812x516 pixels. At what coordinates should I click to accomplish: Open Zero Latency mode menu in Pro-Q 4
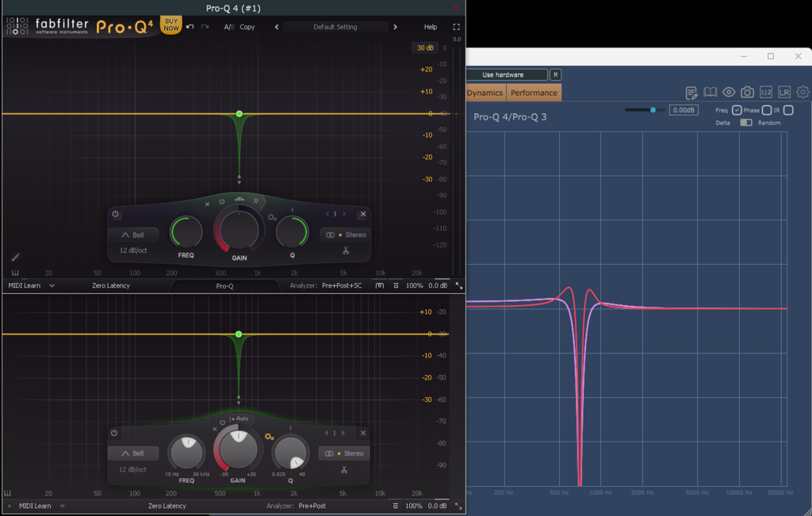[111, 285]
